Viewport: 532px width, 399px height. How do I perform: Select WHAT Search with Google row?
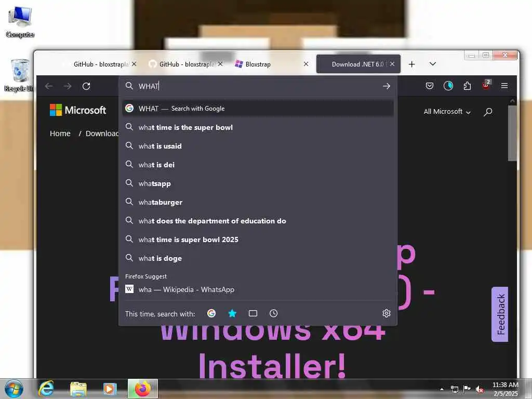pos(258,108)
